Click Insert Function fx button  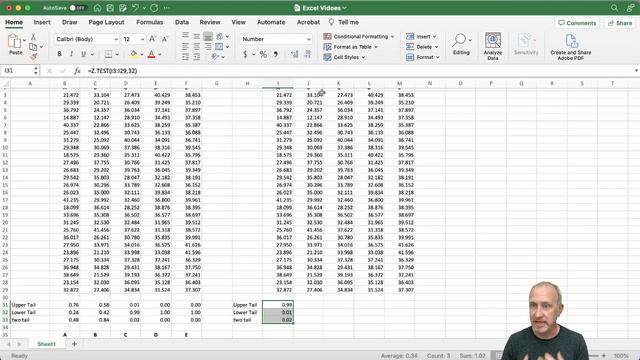pyautogui.click(x=77, y=71)
